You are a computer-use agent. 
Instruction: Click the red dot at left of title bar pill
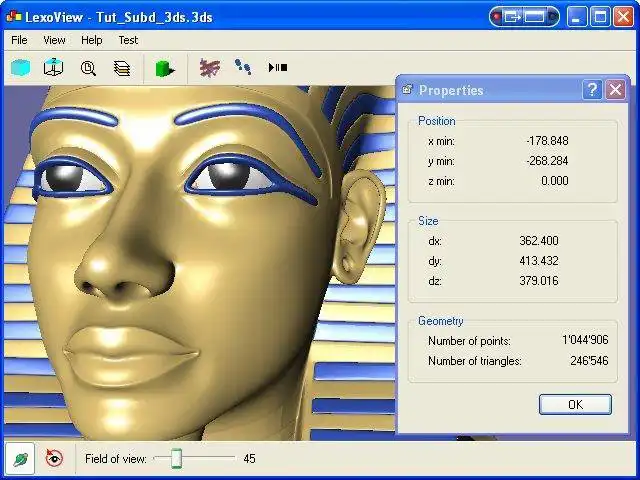497,17
